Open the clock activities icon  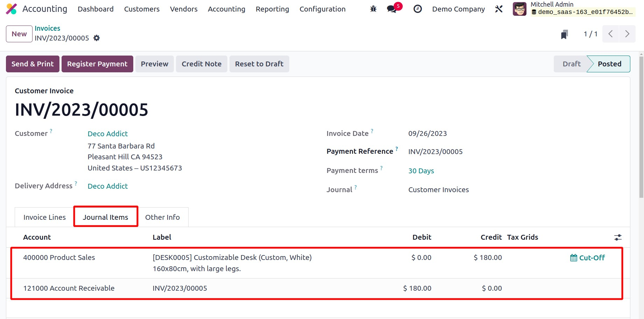[x=417, y=9]
